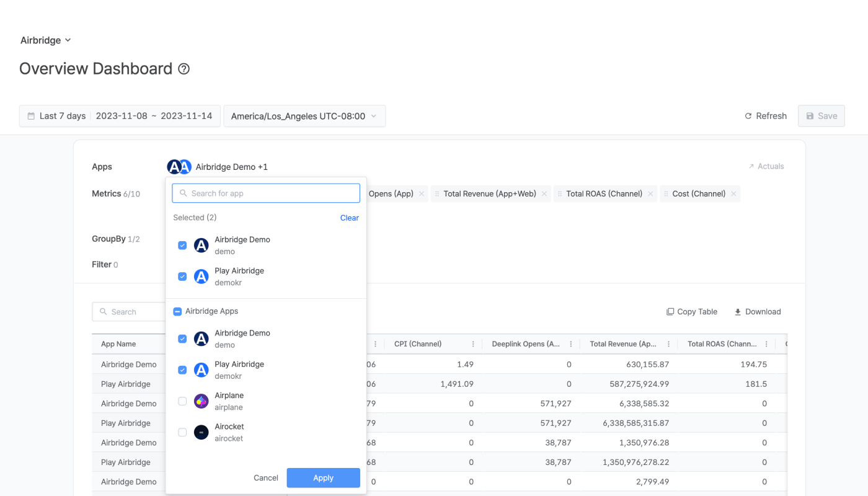Uncheck Airbridge Demo in Selected list
Viewport: 868px width, 496px height.
tap(182, 246)
